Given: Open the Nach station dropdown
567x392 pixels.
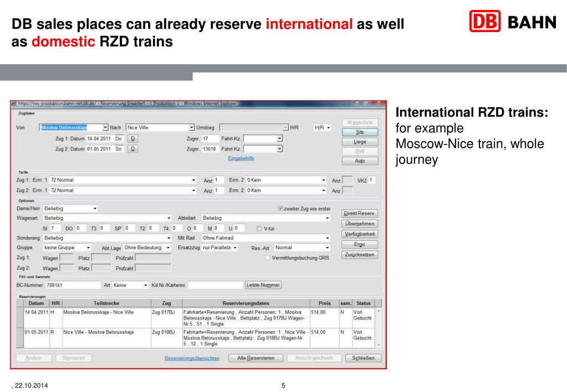Looking at the screenshot, I should pos(192,127).
